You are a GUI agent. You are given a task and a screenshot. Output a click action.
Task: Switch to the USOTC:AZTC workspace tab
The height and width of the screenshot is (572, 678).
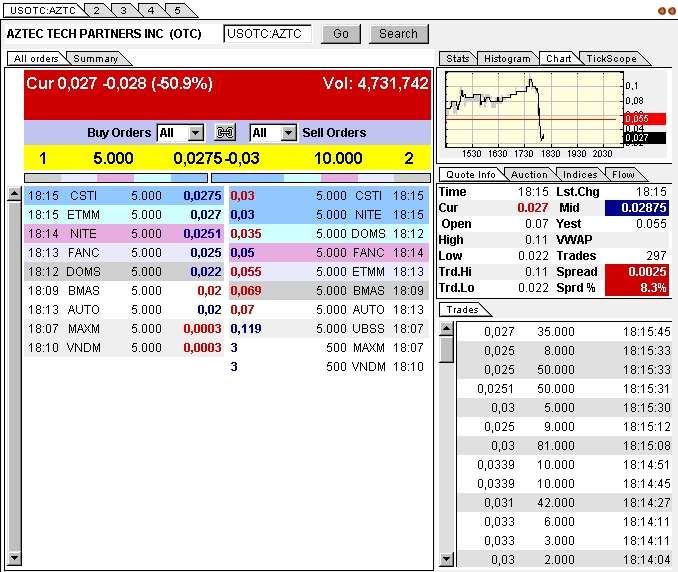(x=42, y=10)
